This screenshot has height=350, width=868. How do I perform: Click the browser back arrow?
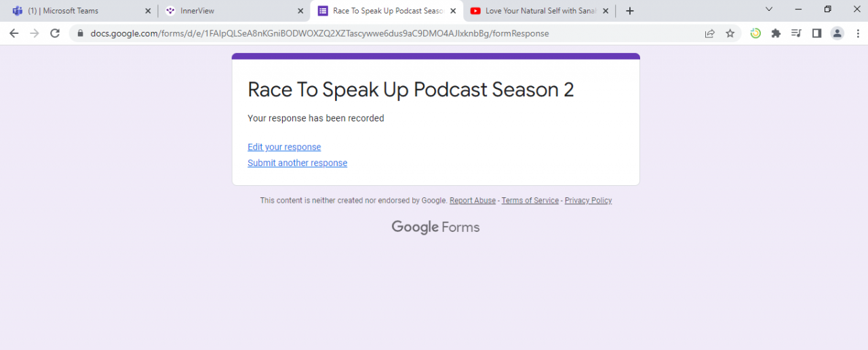tap(14, 33)
